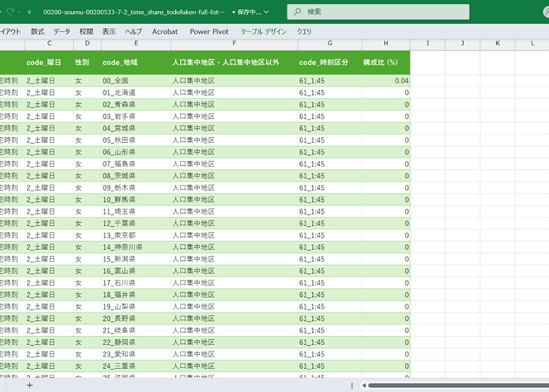549x392 pixels.
Task: Click the Redo arrow icon
Action: [11, 12]
